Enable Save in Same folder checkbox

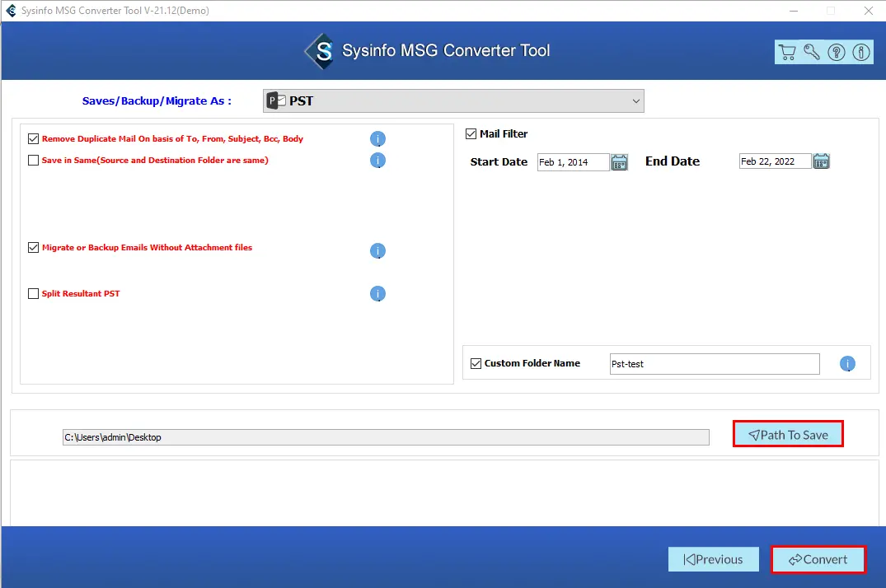pos(34,161)
